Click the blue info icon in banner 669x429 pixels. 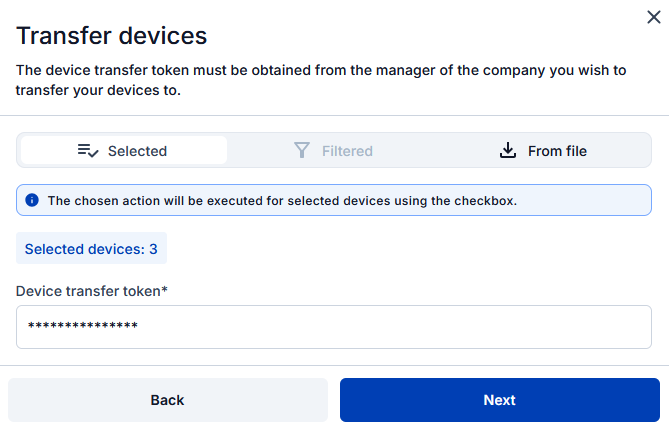point(32,200)
